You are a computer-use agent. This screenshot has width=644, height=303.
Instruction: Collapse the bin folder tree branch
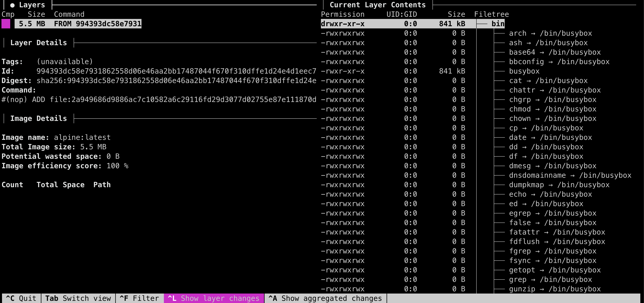coord(482,24)
